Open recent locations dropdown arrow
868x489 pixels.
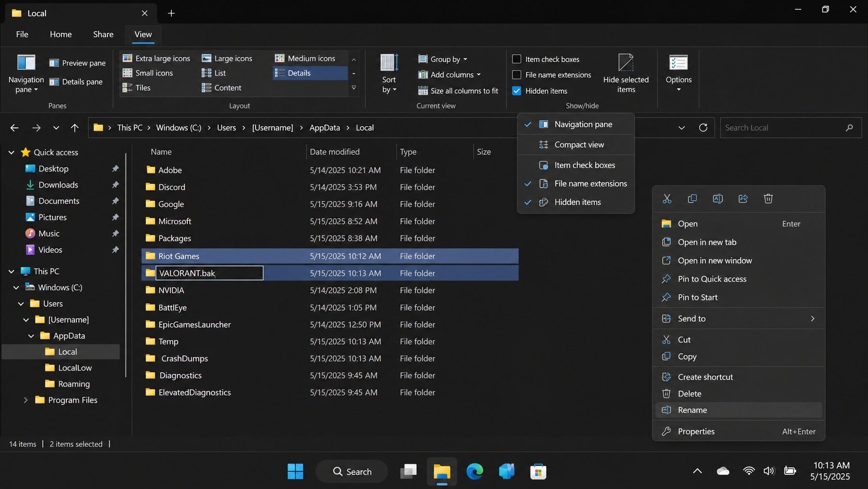point(56,127)
